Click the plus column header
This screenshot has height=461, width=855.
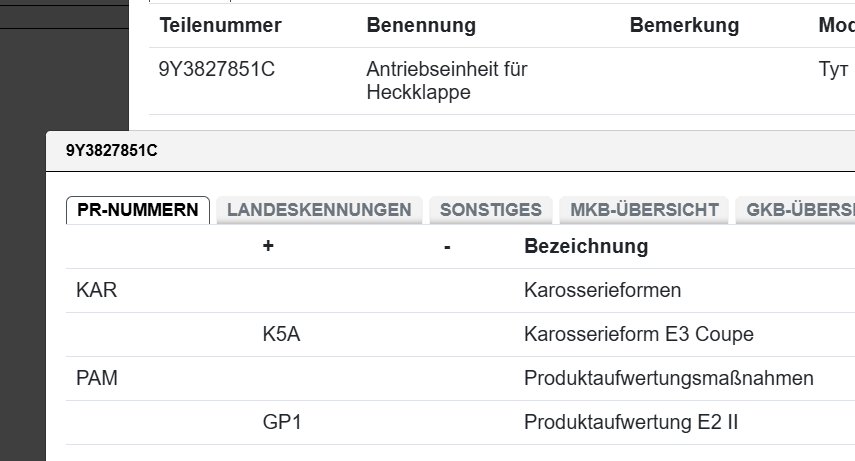[268, 246]
